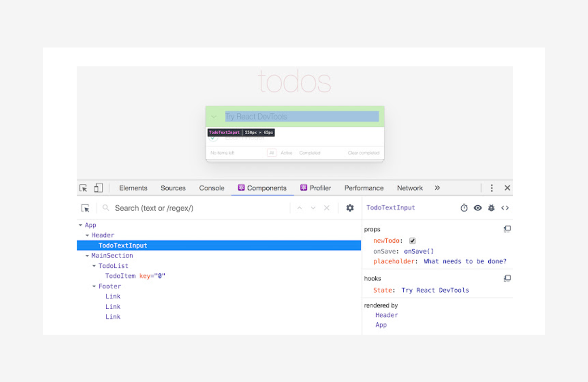Open Components panel settings gear
Screen dimensions: 588x382
349,208
